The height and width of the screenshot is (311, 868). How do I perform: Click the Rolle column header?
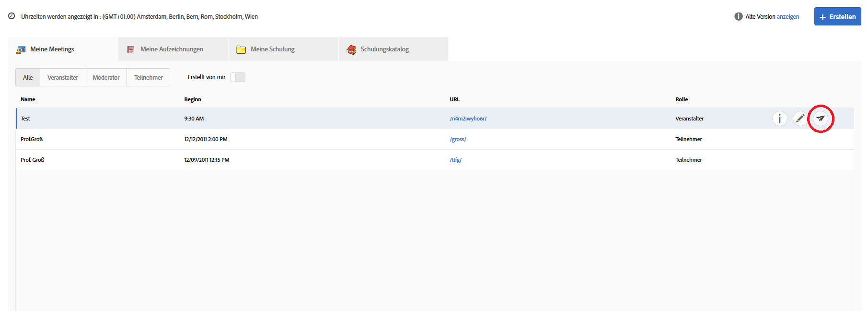(x=682, y=99)
